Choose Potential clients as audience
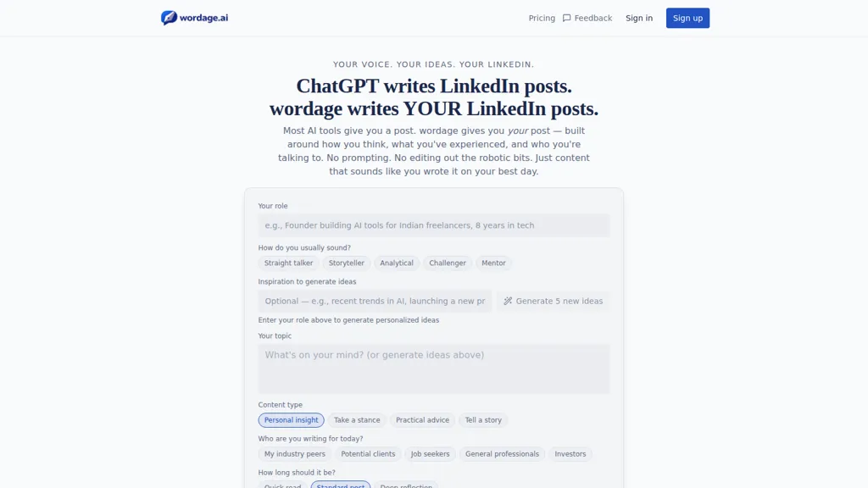Viewport: 868px width, 488px height. point(368,454)
